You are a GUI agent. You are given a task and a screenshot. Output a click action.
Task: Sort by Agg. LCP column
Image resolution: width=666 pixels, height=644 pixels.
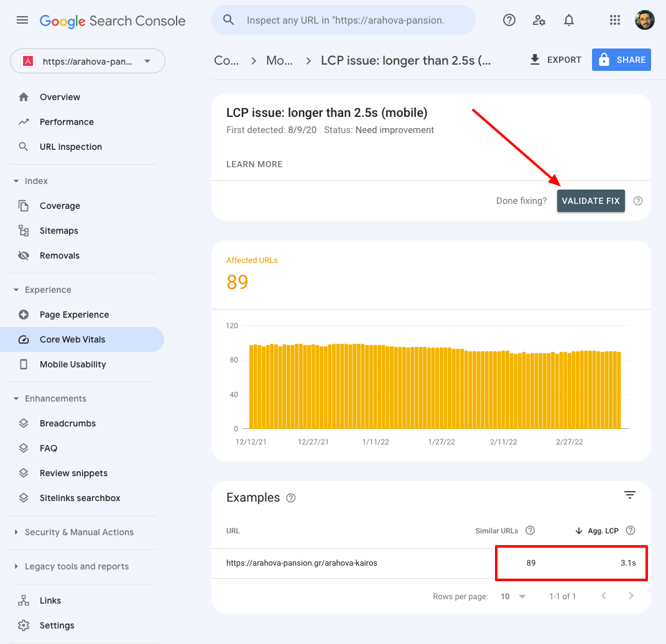(597, 531)
